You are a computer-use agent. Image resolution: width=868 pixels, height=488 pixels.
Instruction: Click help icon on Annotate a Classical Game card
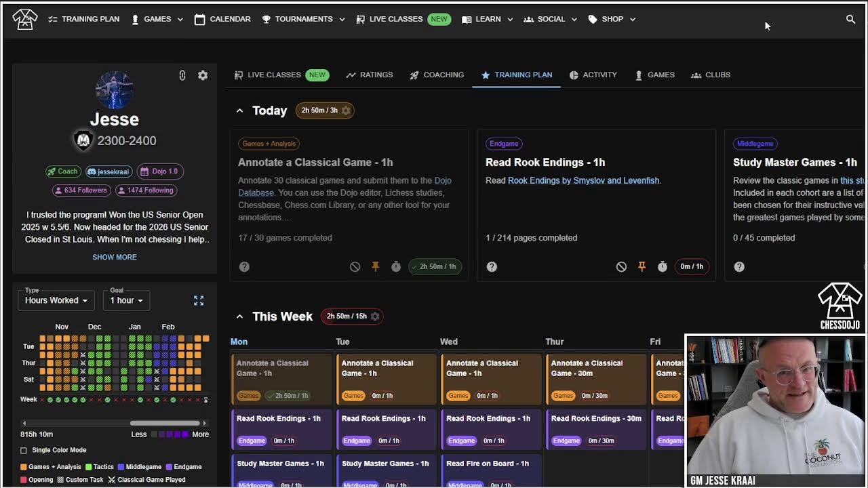pos(244,267)
